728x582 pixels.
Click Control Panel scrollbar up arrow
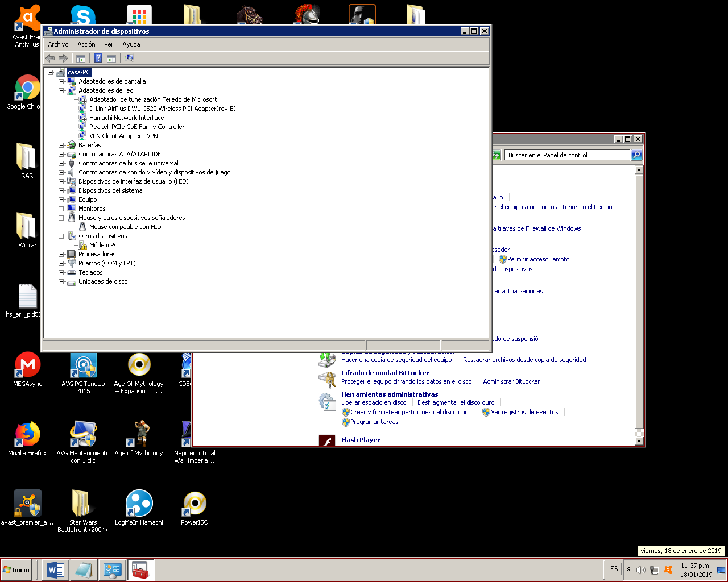click(639, 170)
